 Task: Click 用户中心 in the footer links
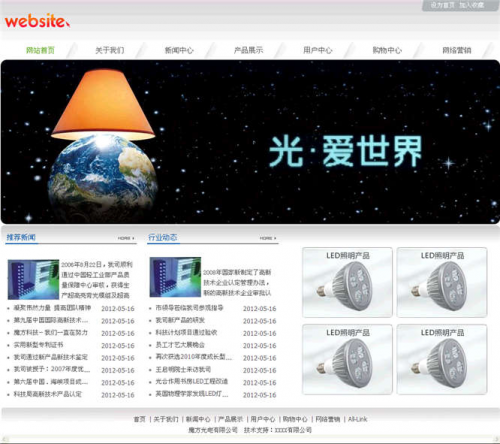point(263,419)
